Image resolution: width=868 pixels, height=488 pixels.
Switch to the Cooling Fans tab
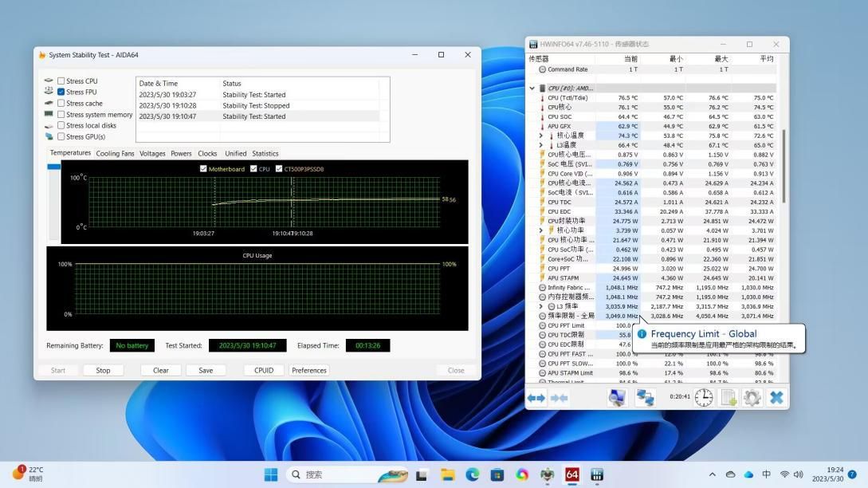pos(115,153)
